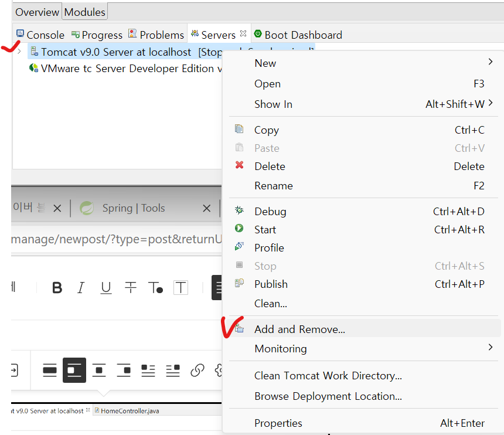The height and width of the screenshot is (435, 504).
Task: Close the Spring | Tools browser tab
Action: click(x=207, y=208)
